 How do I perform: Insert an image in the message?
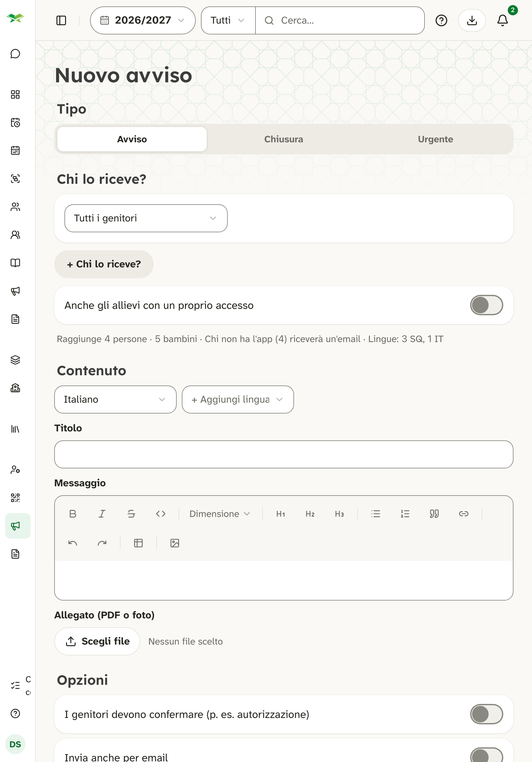click(175, 543)
